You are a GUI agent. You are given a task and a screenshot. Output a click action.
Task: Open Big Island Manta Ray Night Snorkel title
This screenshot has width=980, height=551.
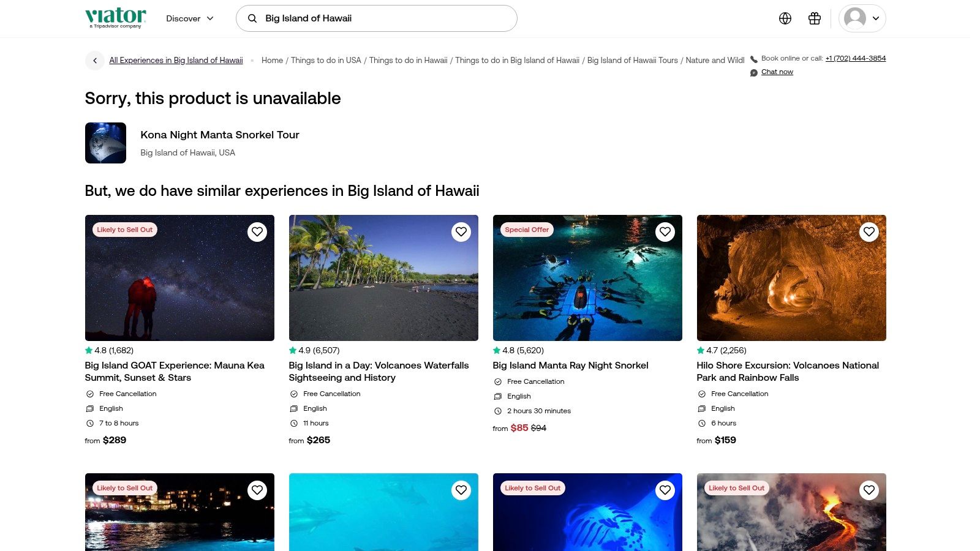click(x=570, y=365)
